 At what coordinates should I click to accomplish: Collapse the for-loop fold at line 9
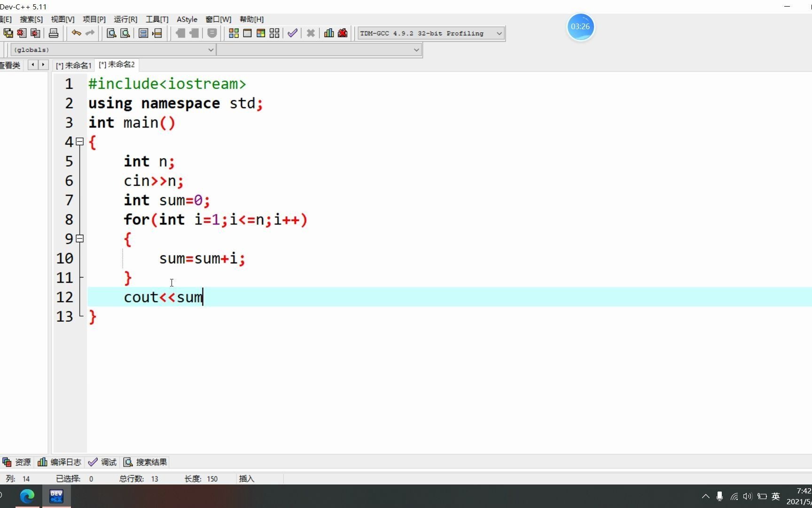[80, 238]
